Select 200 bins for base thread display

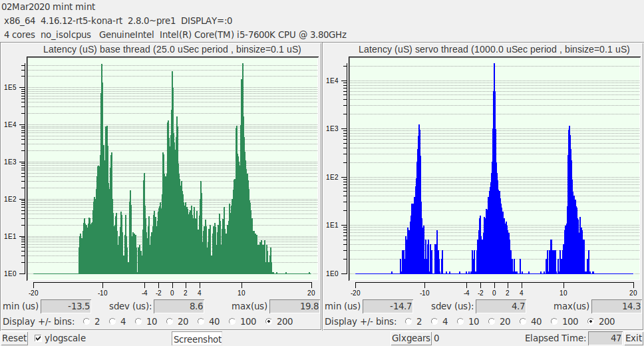click(x=269, y=321)
